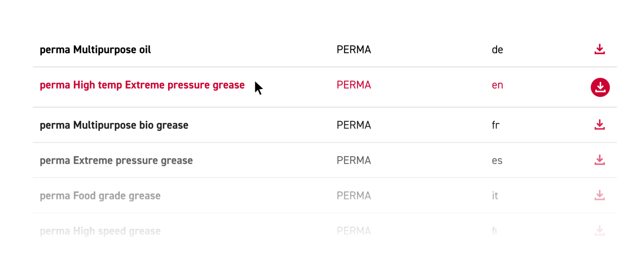Image resolution: width=644 pixels, height=271 pixels.
Task: Click the 'fr' language label
Action: tap(495, 125)
